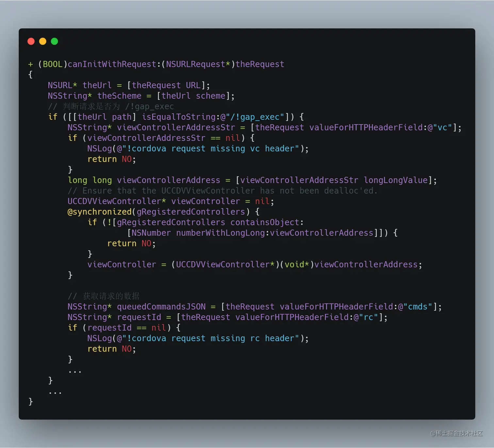Click the 'NSString* requestId' line
The height and width of the screenshot is (448, 494).
click(x=228, y=317)
